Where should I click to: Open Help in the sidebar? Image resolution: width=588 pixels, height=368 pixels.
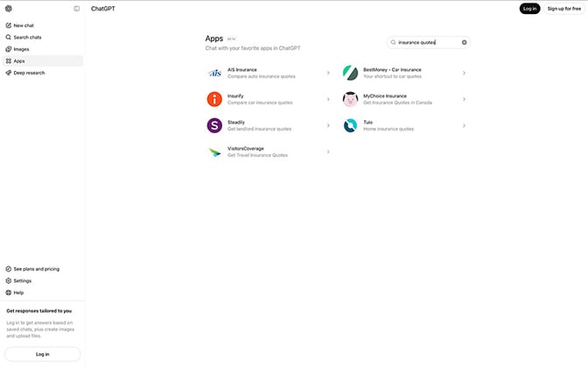tap(42, 293)
